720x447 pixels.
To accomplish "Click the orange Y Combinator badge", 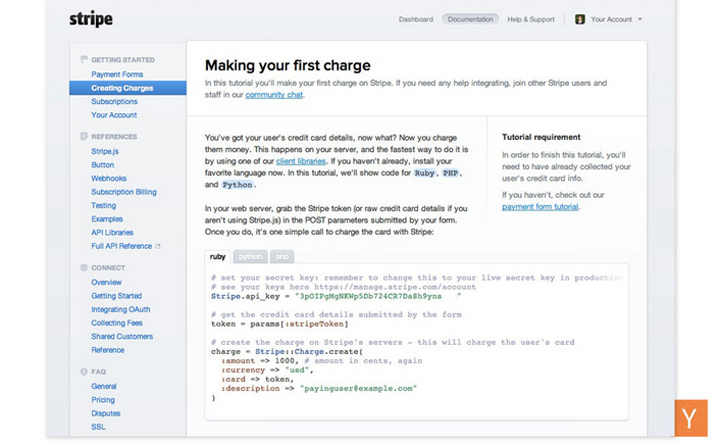I will (x=691, y=418).
